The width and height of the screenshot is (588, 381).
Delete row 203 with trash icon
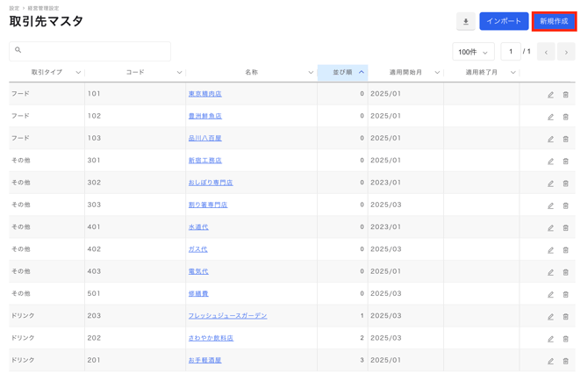point(565,317)
